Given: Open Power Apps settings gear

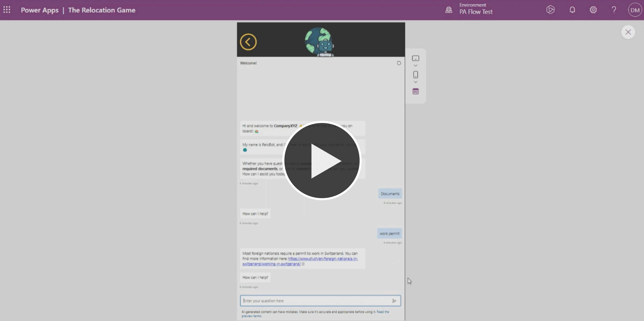Looking at the screenshot, I should pyautogui.click(x=593, y=10).
